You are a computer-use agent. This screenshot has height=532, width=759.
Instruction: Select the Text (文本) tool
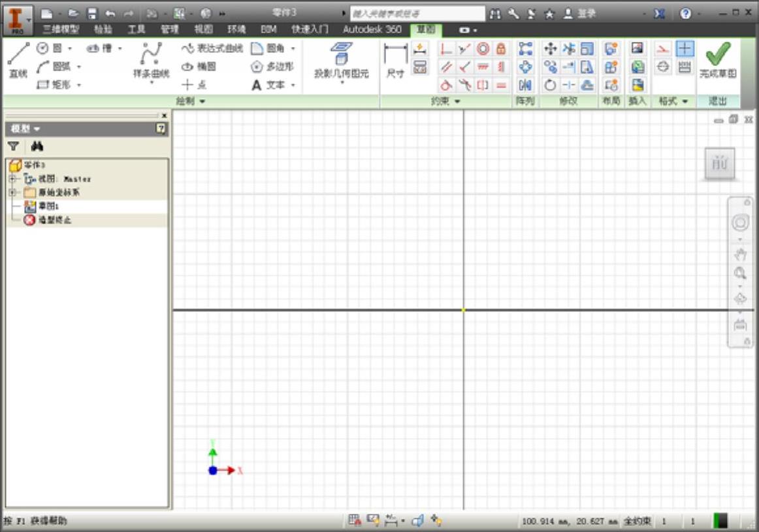click(x=267, y=85)
